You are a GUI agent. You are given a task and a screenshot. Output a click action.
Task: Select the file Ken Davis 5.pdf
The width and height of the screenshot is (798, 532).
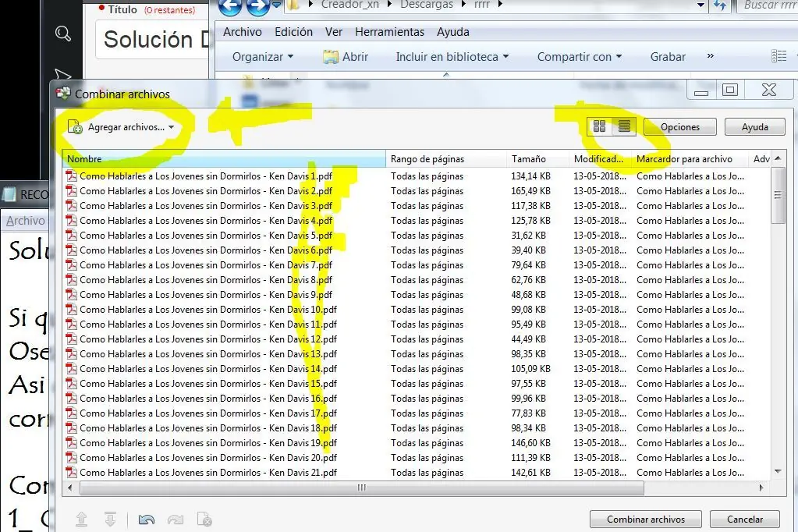[x=206, y=236]
